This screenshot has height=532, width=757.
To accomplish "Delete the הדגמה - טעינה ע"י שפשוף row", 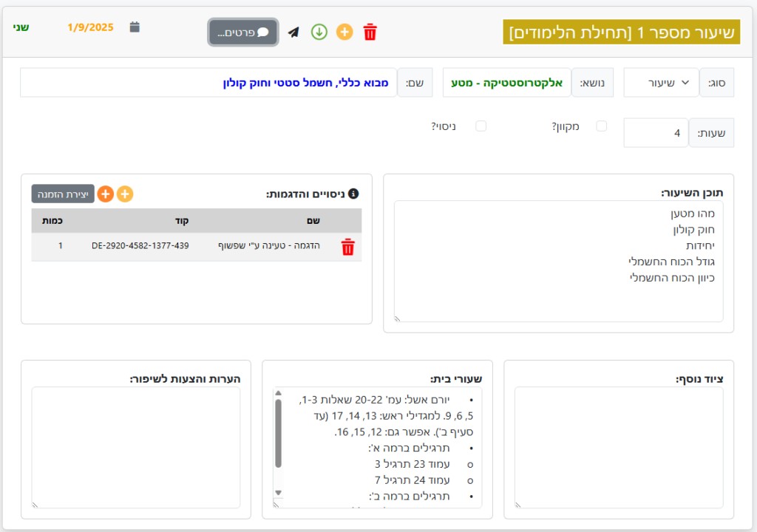I will click(x=347, y=248).
